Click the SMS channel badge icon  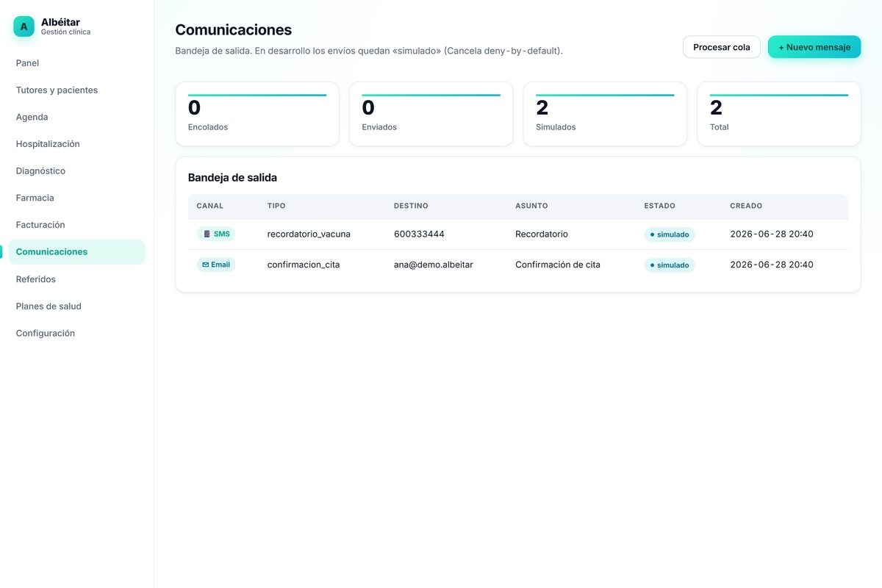click(207, 234)
